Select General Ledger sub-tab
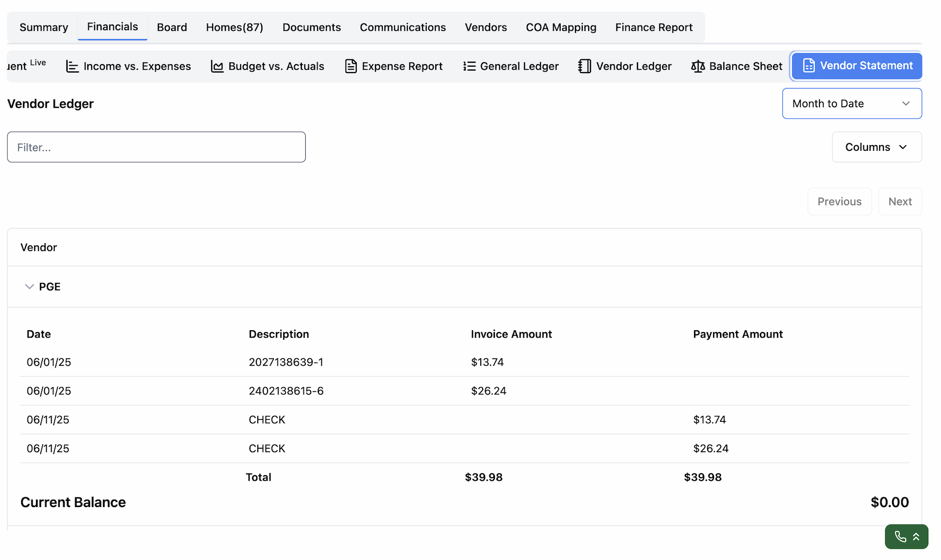 tap(511, 66)
